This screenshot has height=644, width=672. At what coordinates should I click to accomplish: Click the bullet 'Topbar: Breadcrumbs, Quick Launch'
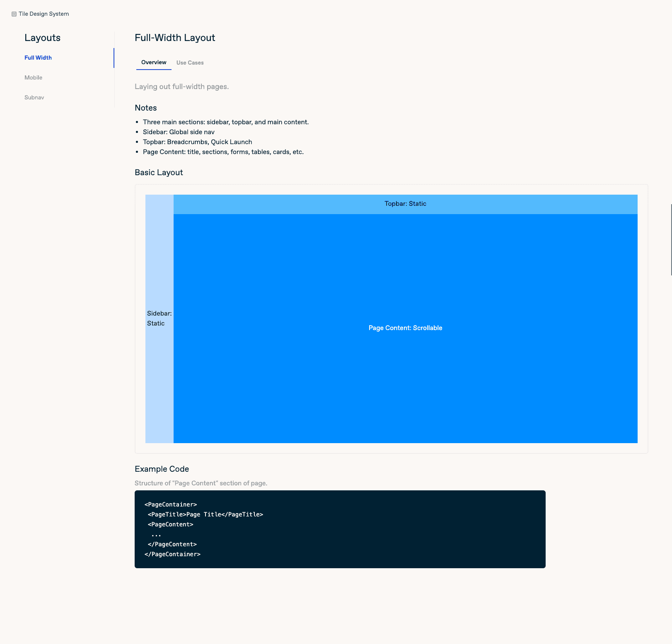pos(197,142)
